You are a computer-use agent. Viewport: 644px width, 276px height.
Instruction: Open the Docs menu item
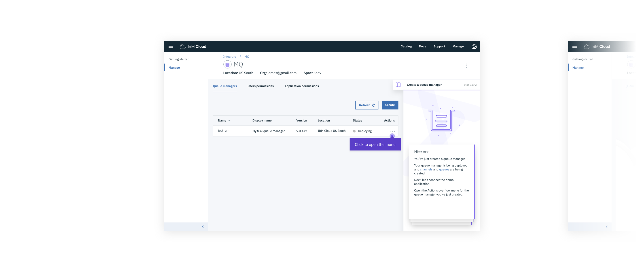coord(422,47)
